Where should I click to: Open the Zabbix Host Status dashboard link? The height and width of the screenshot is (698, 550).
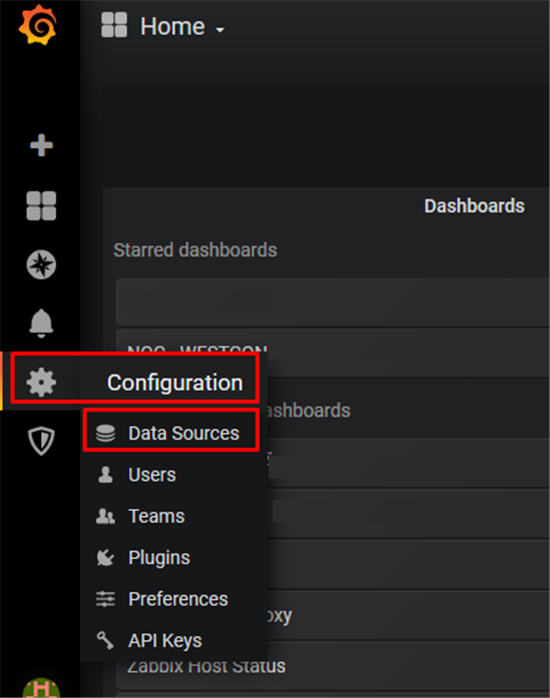[x=206, y=666]
